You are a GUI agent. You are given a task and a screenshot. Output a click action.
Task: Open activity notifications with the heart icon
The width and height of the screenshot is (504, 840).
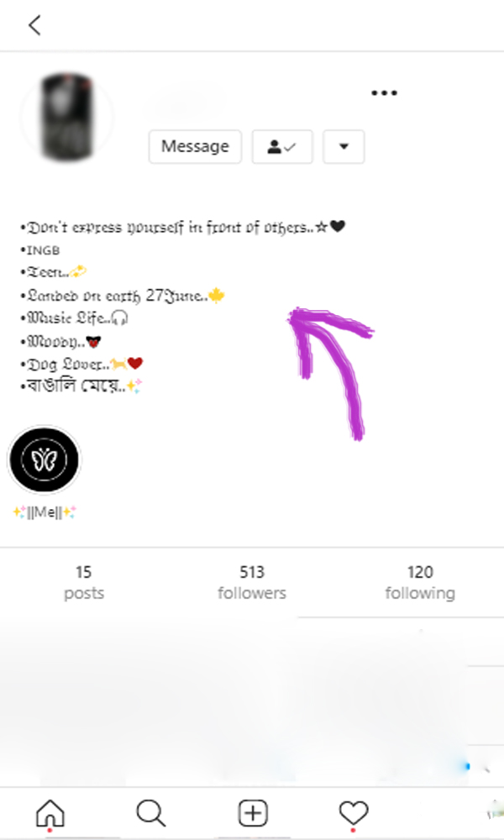pos(354,813)
